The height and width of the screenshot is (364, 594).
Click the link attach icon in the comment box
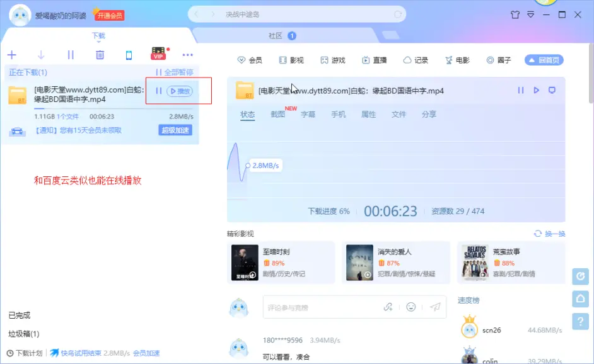coord(388,307)
